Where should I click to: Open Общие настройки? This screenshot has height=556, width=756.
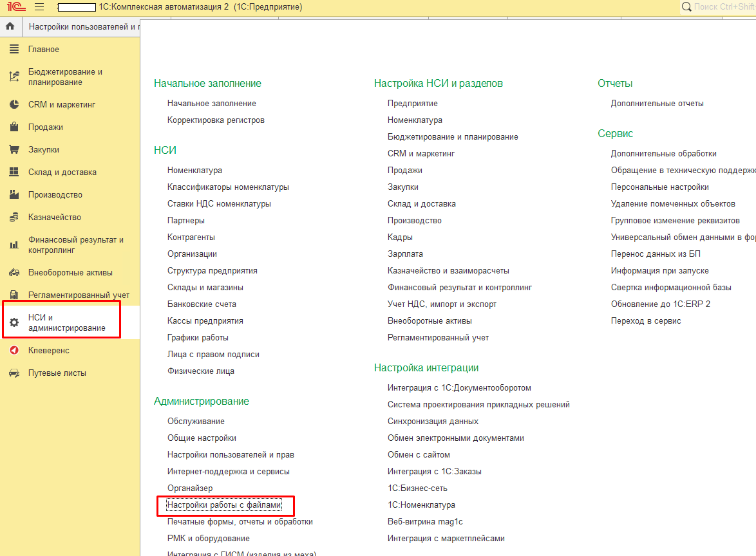pos(202,438)
